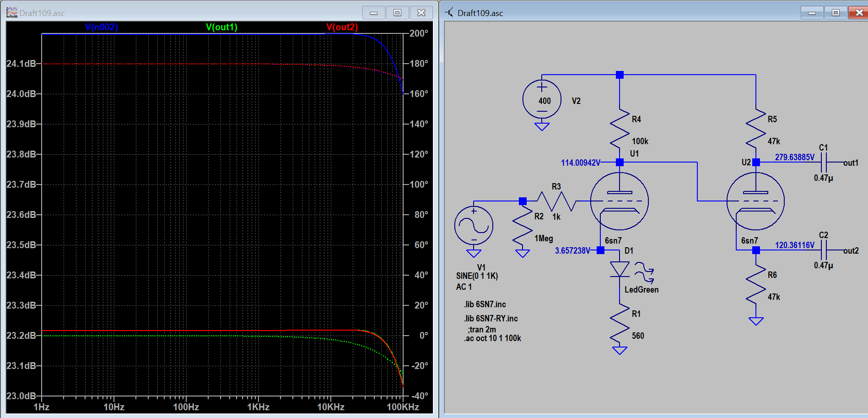Select capacitor C1 symbol
This screenshot has width=868, height=418.
point(824,163)
